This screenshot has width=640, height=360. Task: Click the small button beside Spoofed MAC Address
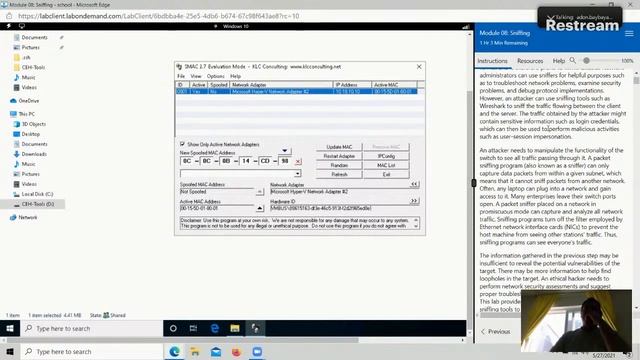260,191
